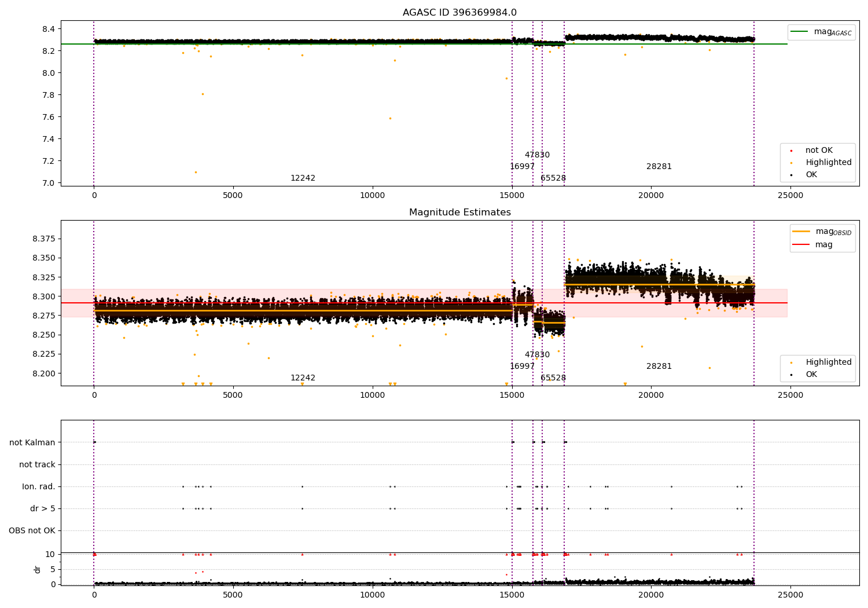Click the "8.350" y-tick in middle plot
Image resolution: width=868 pixels, height=608 pixels.
[x=44, y=258]
